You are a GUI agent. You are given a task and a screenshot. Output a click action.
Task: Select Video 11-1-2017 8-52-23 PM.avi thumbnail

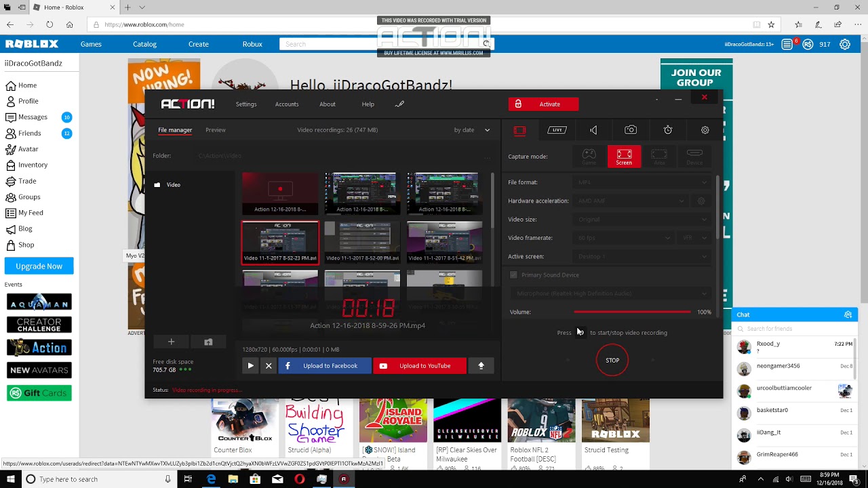pyautogui.click(x=280, y=243)
